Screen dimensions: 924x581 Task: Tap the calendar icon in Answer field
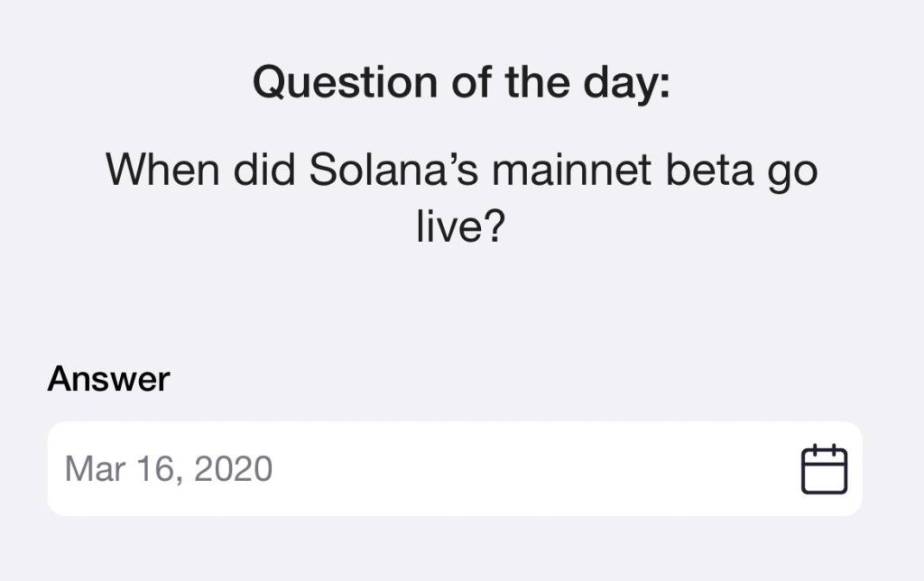click(824, 469)
